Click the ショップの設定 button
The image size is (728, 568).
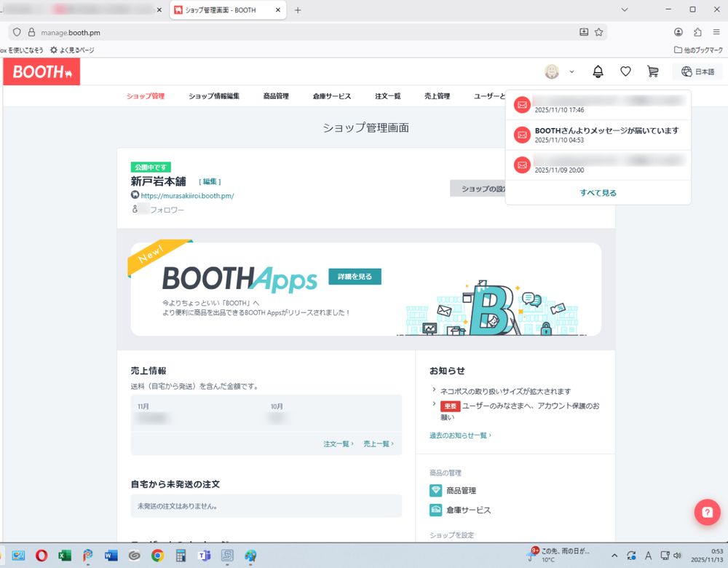(478, 189)
